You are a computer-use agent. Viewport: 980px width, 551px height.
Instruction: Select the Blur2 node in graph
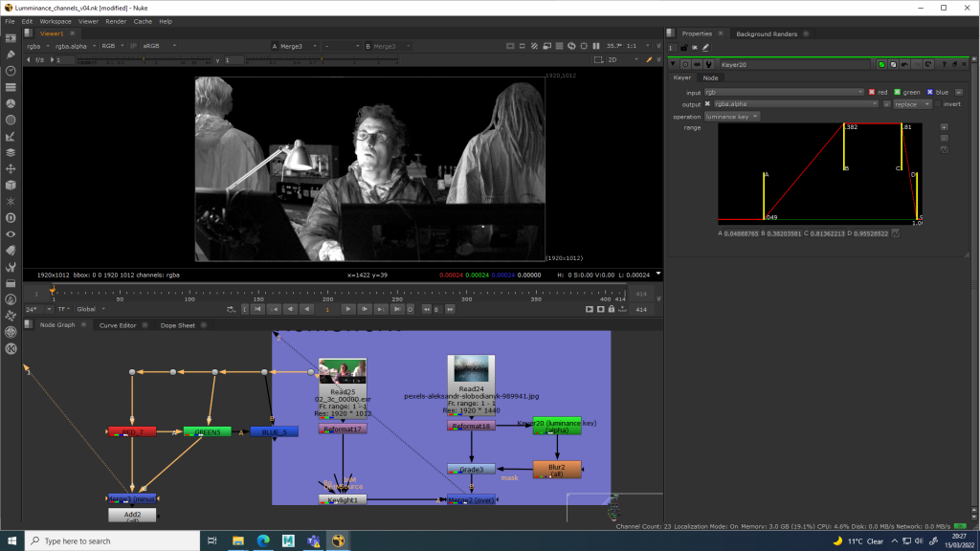557,470
